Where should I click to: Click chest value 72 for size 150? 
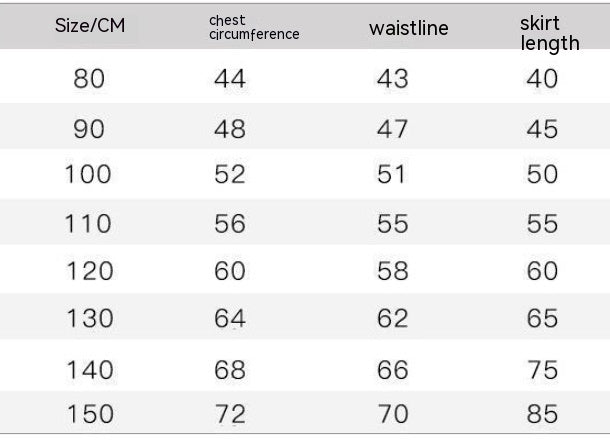pos(229,413)
